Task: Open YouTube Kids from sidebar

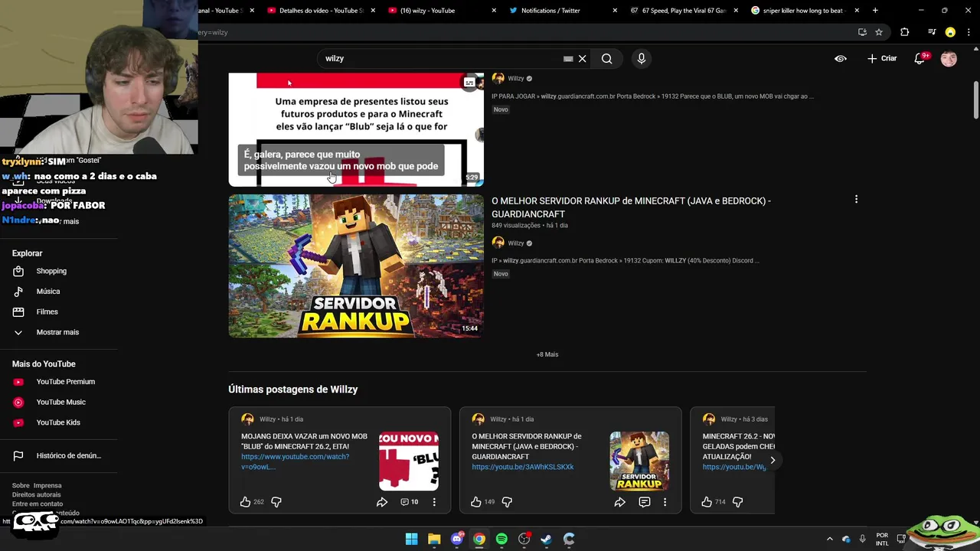Action: coord(57,422)
